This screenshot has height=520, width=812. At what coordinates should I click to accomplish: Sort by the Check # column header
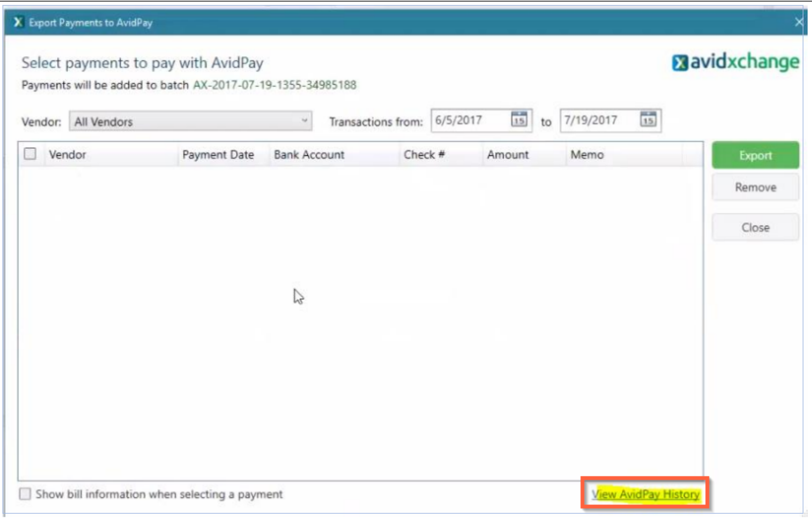424,154
